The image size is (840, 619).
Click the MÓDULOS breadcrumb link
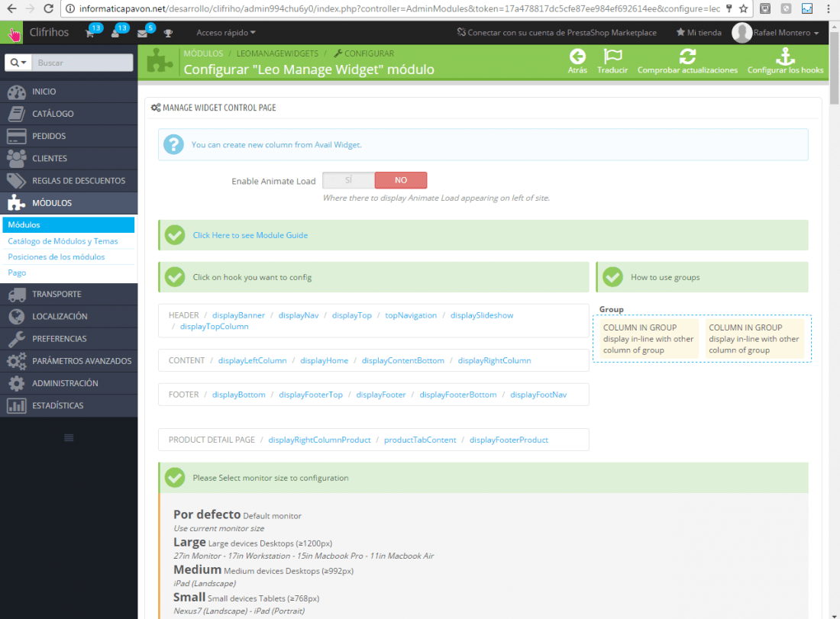point(203,53)
